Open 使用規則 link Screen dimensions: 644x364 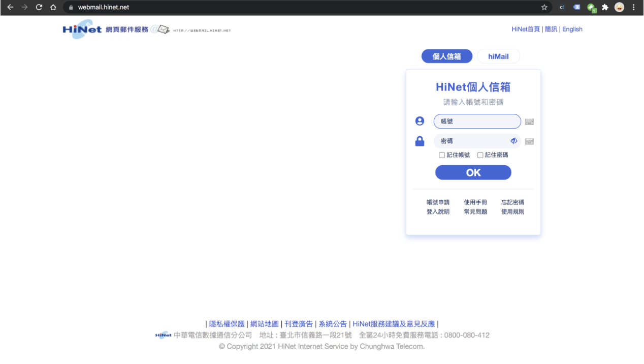coord(513,211)
